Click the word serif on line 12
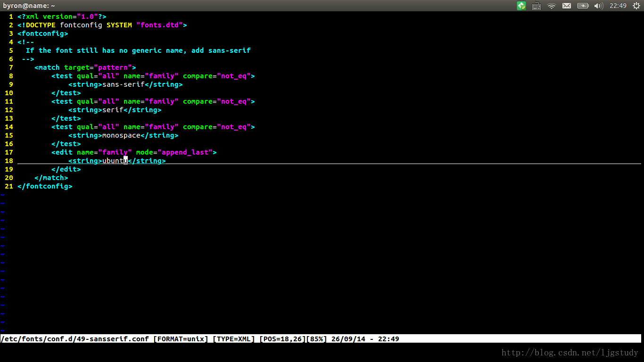This screenshot has height=362, width=644. click(x=113, y=110)
